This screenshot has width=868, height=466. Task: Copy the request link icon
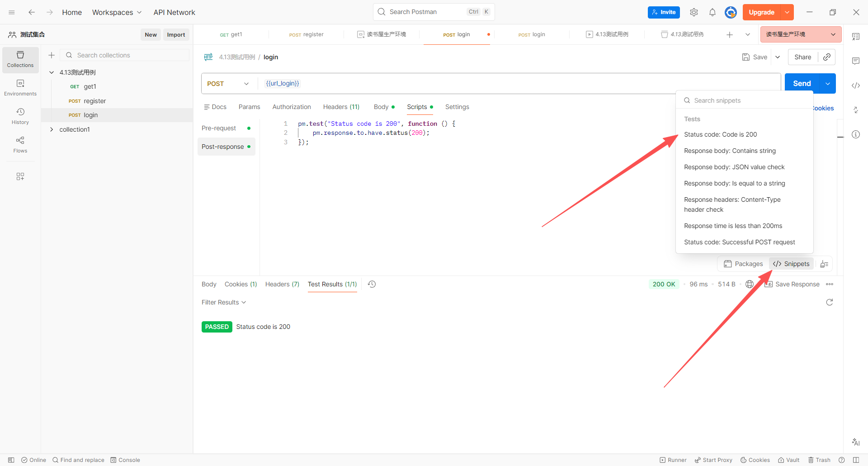pyautogui.click(x=827, y=57)
